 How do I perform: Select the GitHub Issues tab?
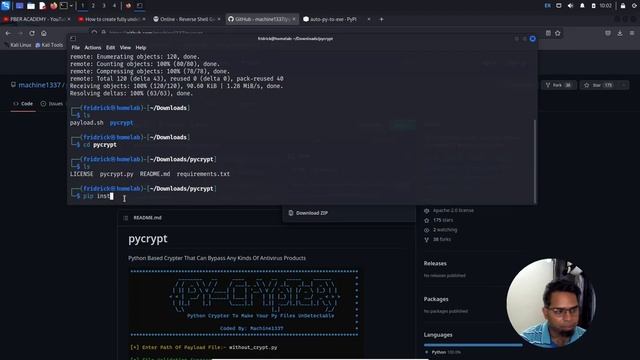coord(52,104)
